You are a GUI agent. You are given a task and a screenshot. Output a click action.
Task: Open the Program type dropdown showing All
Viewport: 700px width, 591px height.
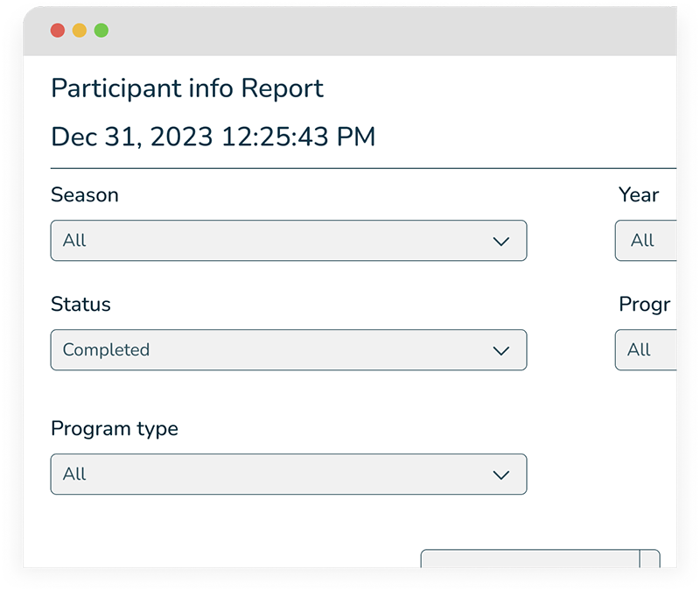[289, 475]
